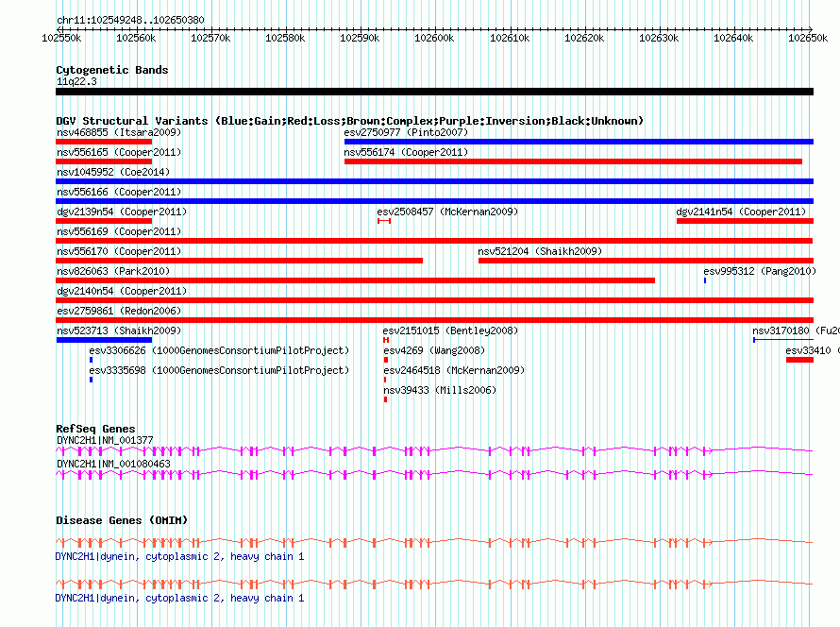Open the RefSeq Genes track heading
The width and height of the screenshot is (840, 627).
click(95, 429)
